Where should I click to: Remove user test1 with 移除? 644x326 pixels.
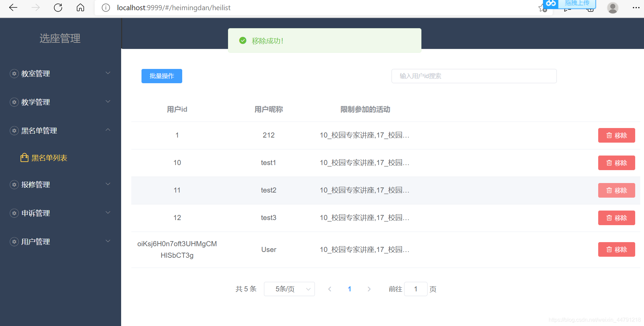point(617,163)
